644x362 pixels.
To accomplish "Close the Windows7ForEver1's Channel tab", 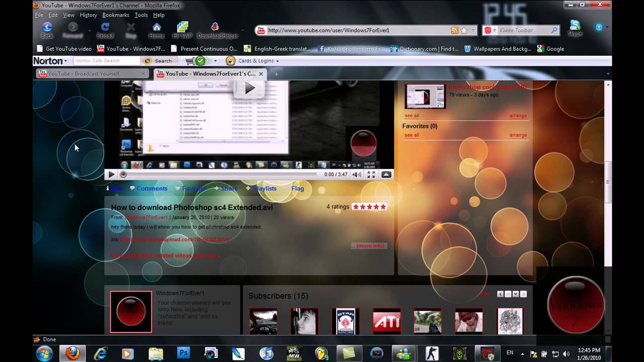I will coord(261,74).
